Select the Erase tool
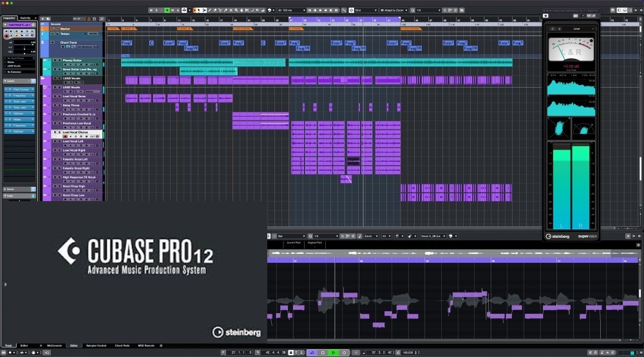The width and height of the screenshot is (644, 357). (215, 10)
